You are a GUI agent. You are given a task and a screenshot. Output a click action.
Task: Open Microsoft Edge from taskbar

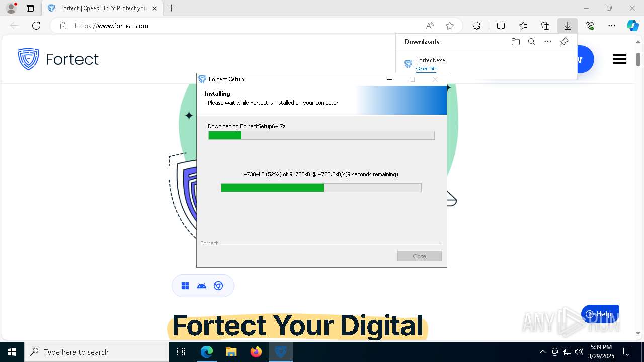pyautogui.click(x=207, y=352)
